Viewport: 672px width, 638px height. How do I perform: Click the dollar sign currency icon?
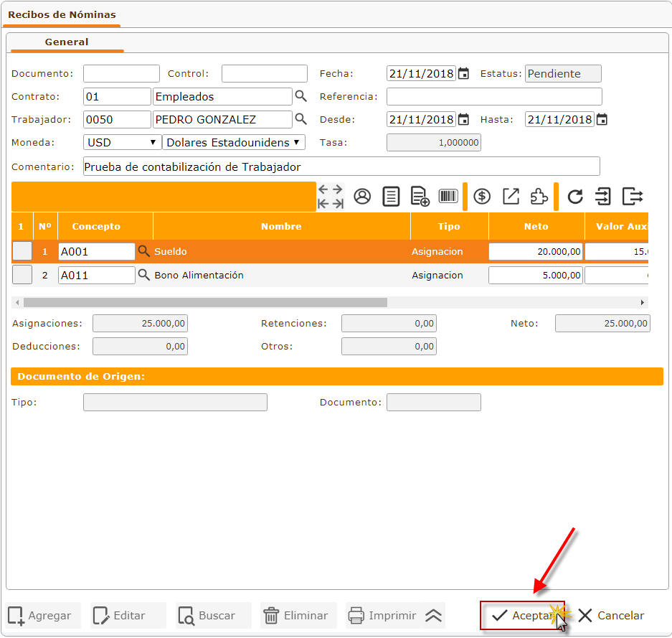[482, 197]
